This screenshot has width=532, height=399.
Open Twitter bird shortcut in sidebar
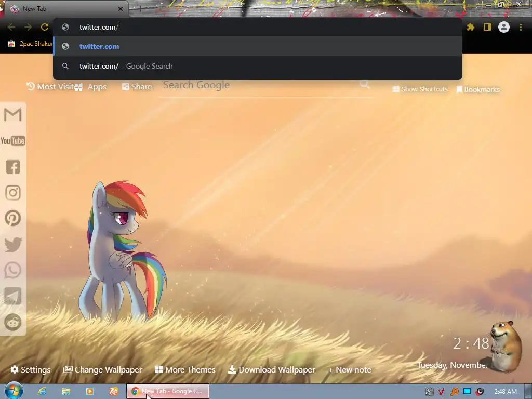pyautogui.click(x=13, y=245)
